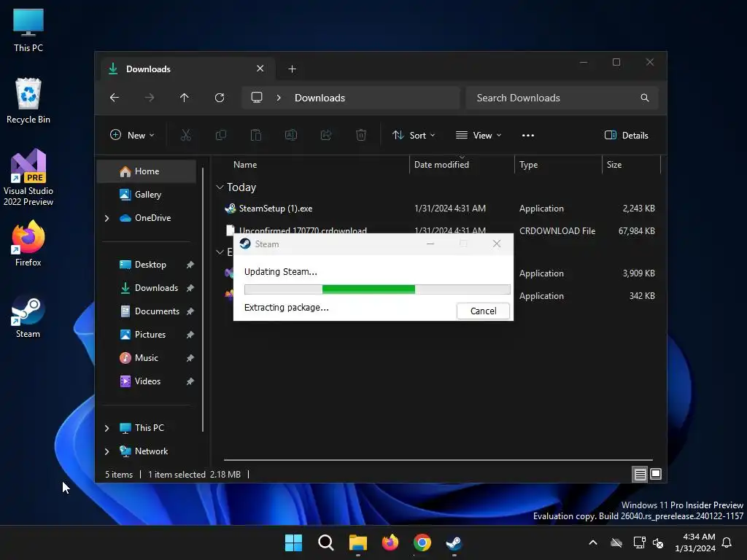Click the PC icon in address bar
The width and height of the screenshot is (747, 560).
point(257,98)
